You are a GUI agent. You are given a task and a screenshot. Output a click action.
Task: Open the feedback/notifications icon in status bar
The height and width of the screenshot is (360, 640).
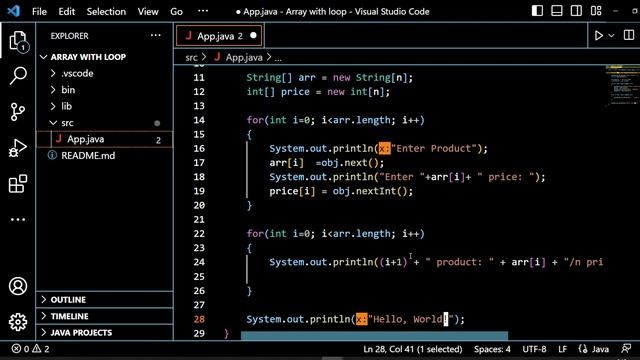[626, 349]
